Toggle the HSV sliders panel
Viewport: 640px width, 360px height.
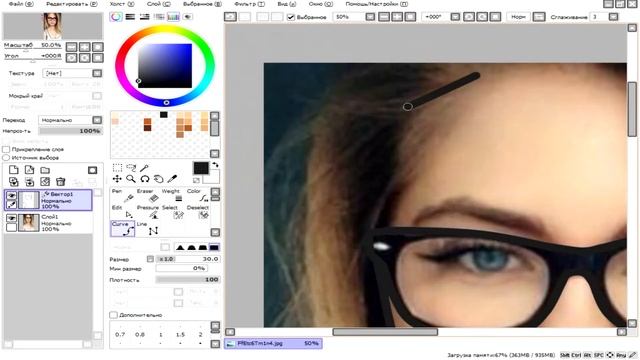[144, 17]
